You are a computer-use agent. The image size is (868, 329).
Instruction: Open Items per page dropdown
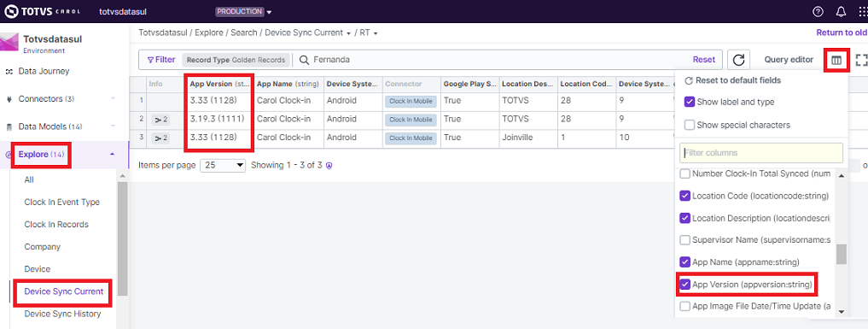click(x=223, y=165)
